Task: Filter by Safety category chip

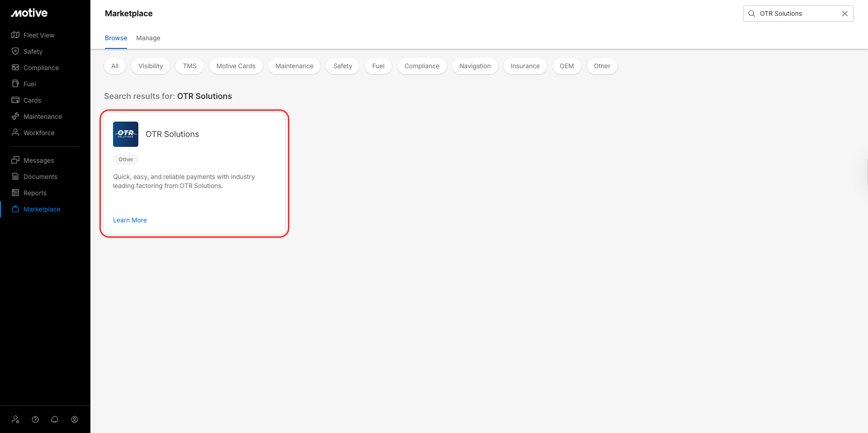Action: [x=343, y=66]
